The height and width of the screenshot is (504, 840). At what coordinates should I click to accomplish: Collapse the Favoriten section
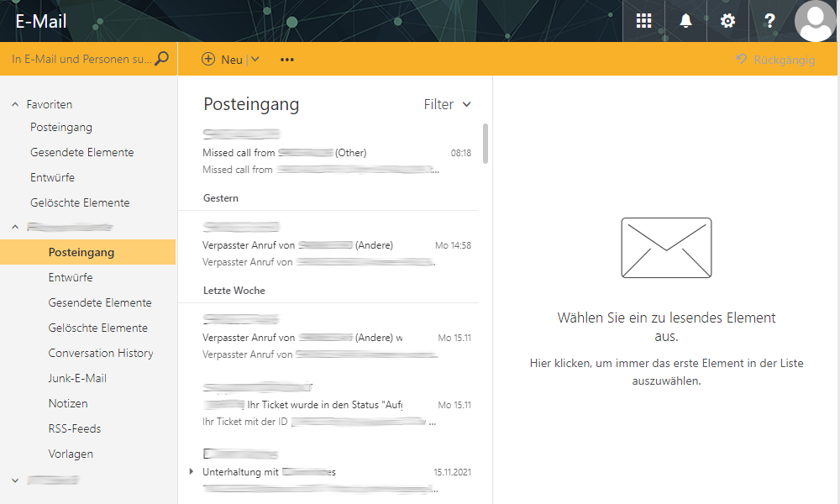(x=15, y=104)
